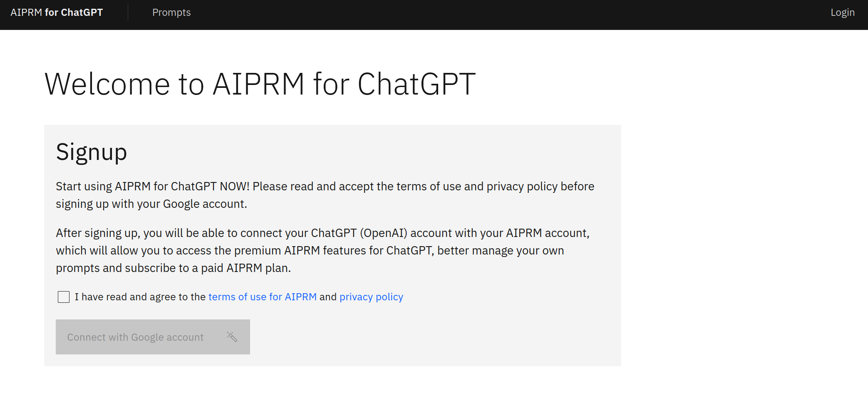Screen dimensions: 868x419
Task: Click empty black navbar area between Prompts and Login
Action: 499,15
